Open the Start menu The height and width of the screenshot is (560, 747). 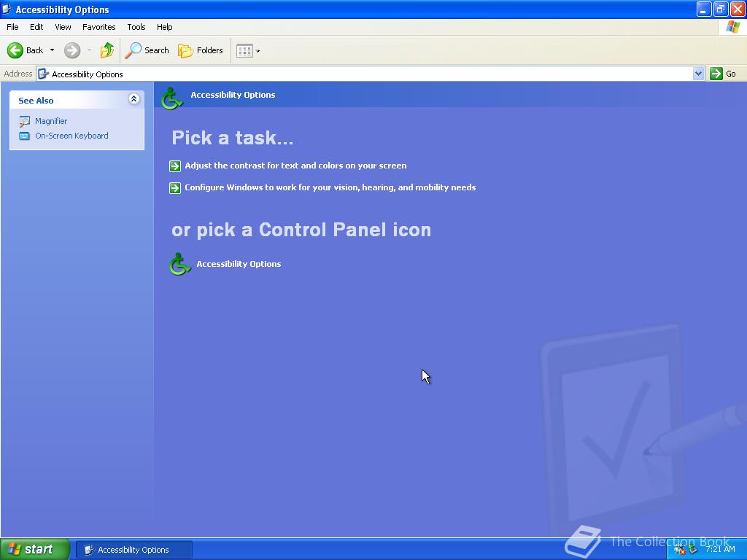click(x=35, y=549)
